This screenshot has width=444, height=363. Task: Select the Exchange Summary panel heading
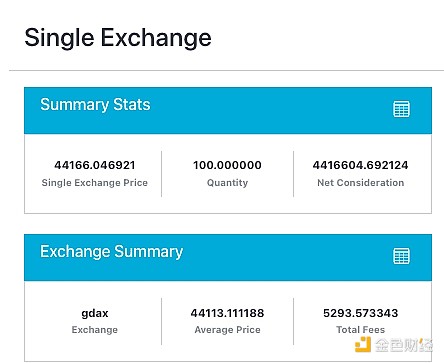112,252
